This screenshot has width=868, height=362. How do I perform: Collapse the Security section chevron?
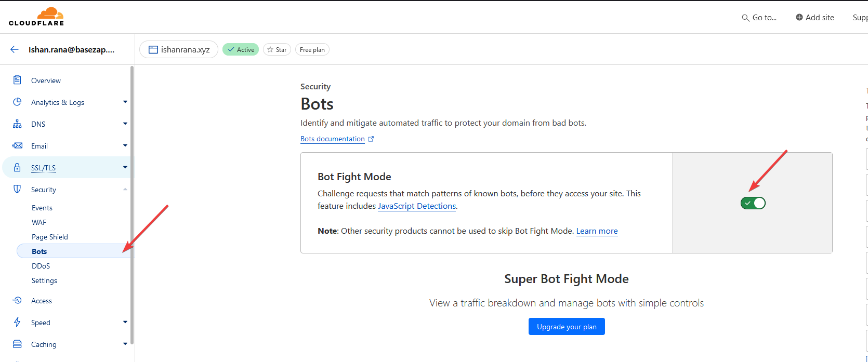point(125,189)
